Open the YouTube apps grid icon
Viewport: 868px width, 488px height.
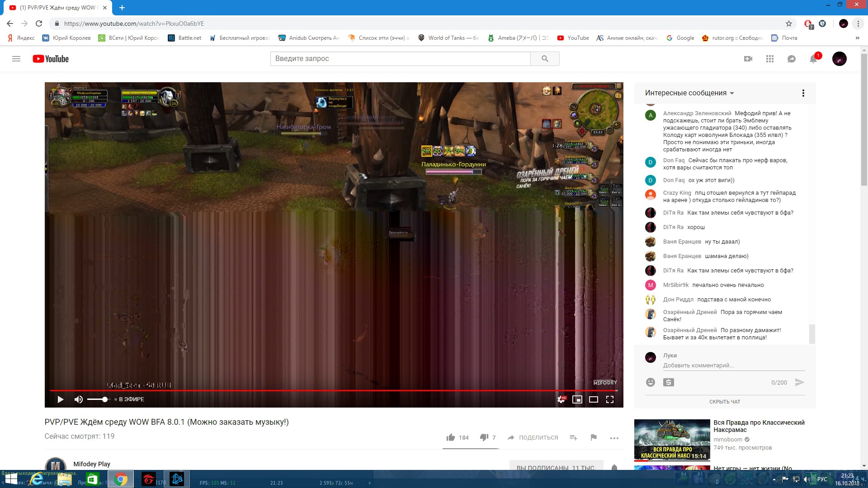[x=770, y=59]
